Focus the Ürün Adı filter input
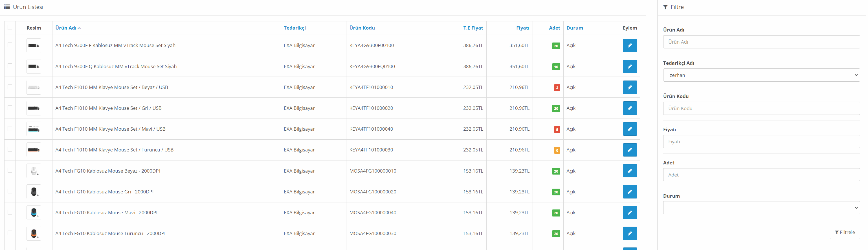 (x=761, y=42)
